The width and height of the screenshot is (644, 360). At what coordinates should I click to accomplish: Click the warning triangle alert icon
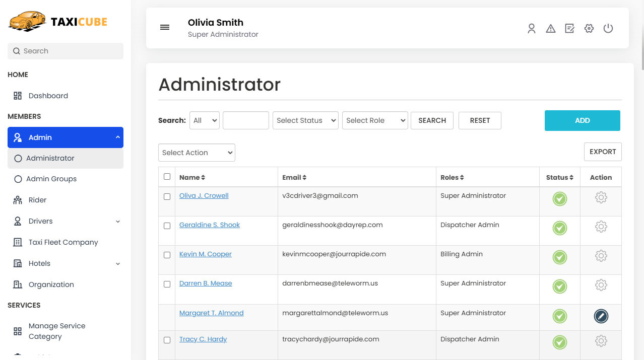(551, 29)
